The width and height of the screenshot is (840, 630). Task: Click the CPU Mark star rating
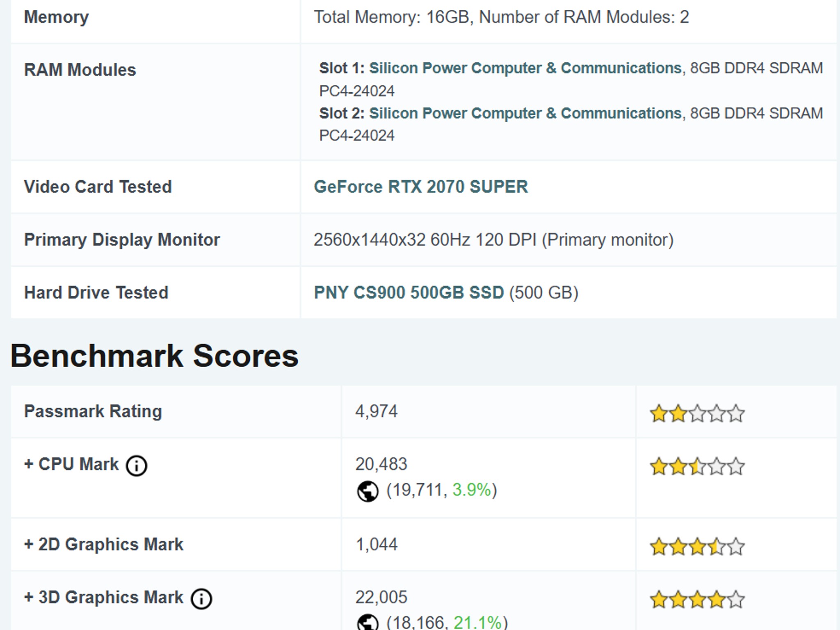tap(697, 466)
